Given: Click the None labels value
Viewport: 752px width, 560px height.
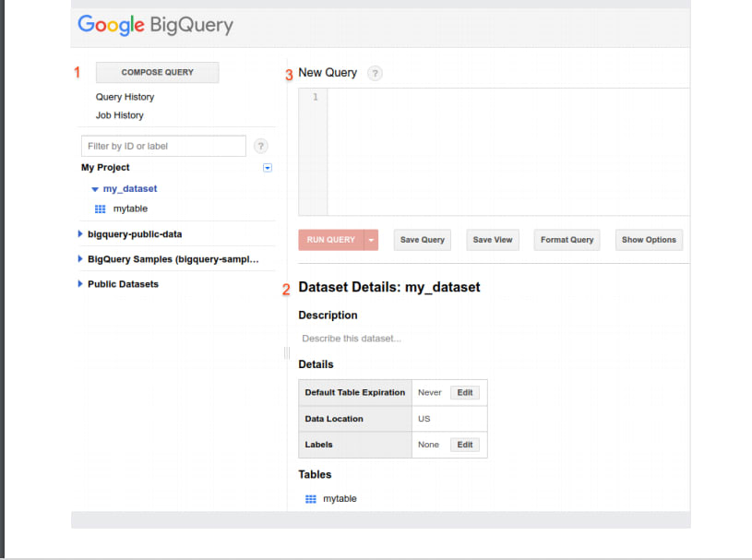Looking at the screenshot, I should (x=428, y=445).
